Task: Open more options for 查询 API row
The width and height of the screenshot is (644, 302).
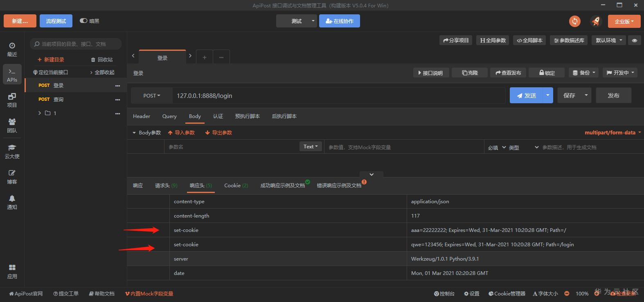Action: point(118,100)
